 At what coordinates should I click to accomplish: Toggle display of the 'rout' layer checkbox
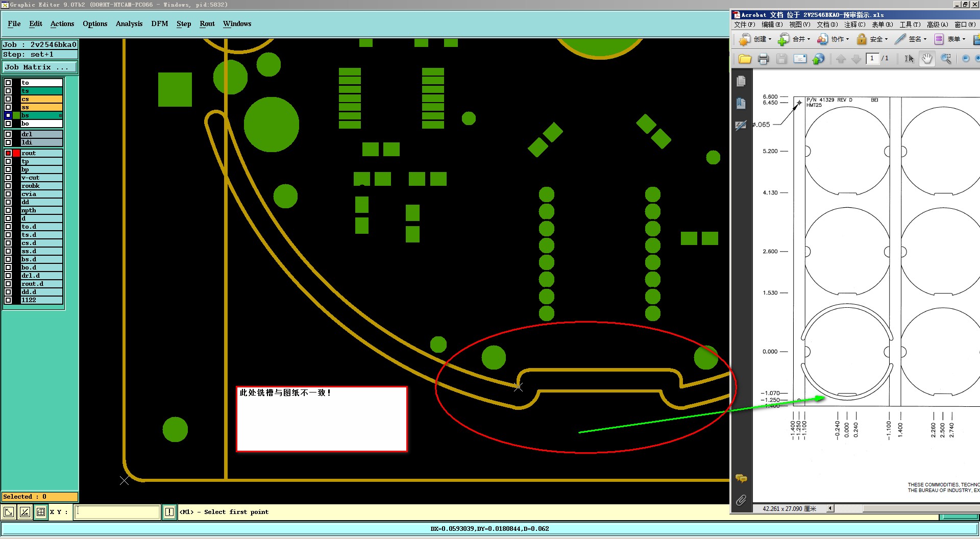tap(8, 153)
